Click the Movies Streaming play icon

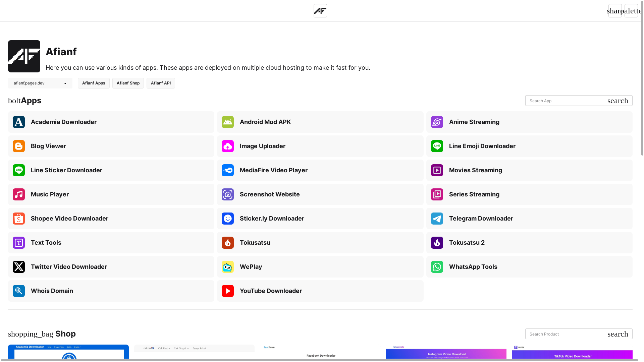pyautogui.click(x=437, y=170)
